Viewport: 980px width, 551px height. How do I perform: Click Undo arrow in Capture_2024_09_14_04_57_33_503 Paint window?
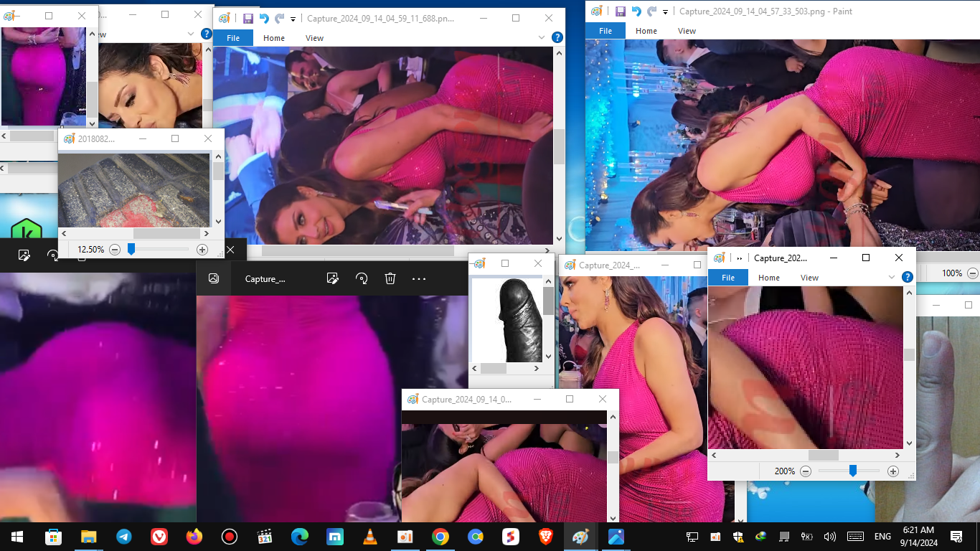point(636,11)
